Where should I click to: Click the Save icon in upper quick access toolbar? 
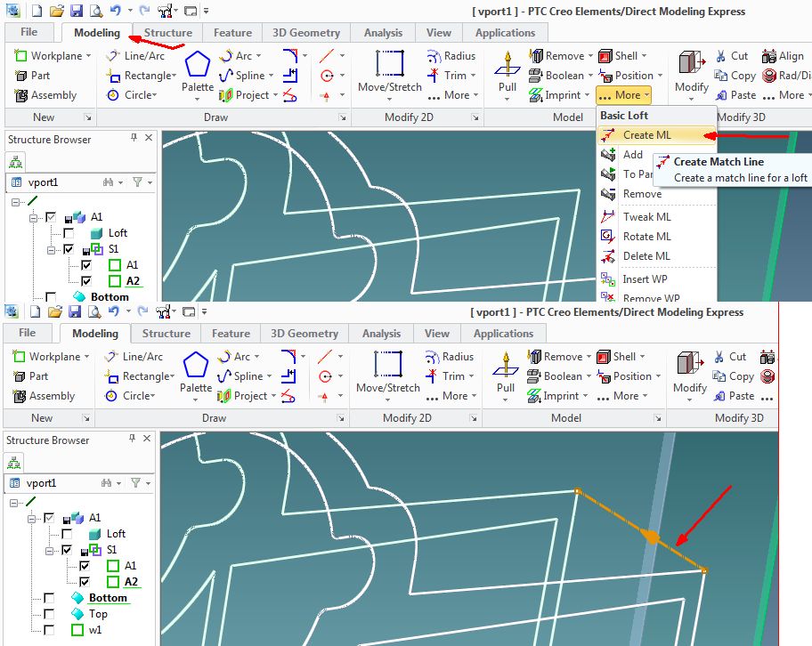(x=77, y=11)
